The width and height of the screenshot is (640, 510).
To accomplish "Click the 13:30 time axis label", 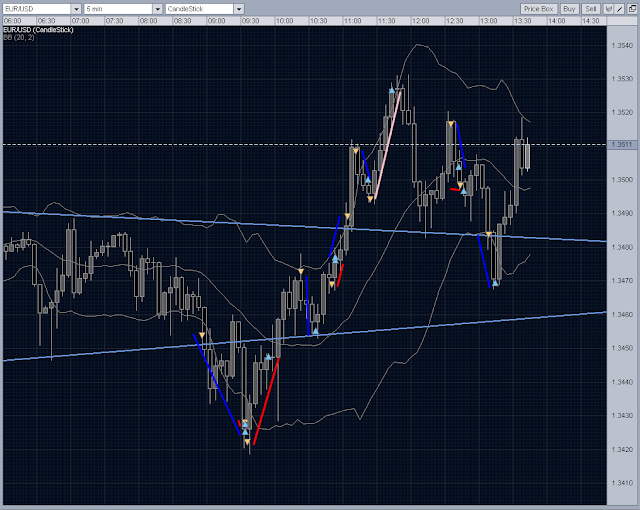I will 522,21.
